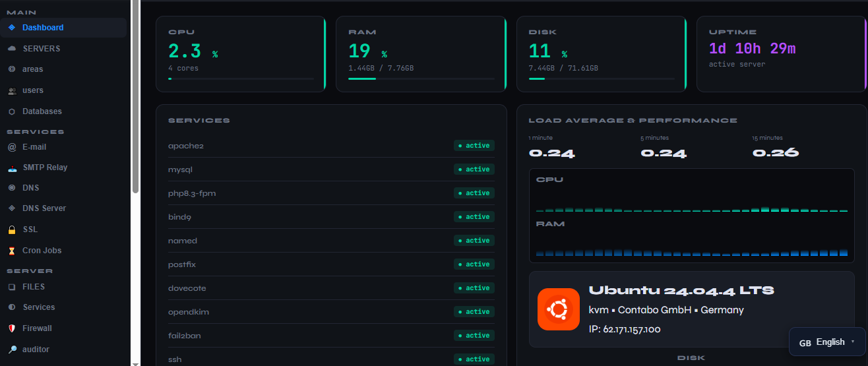Open the Dashboard menu item

tap(64, 28)
